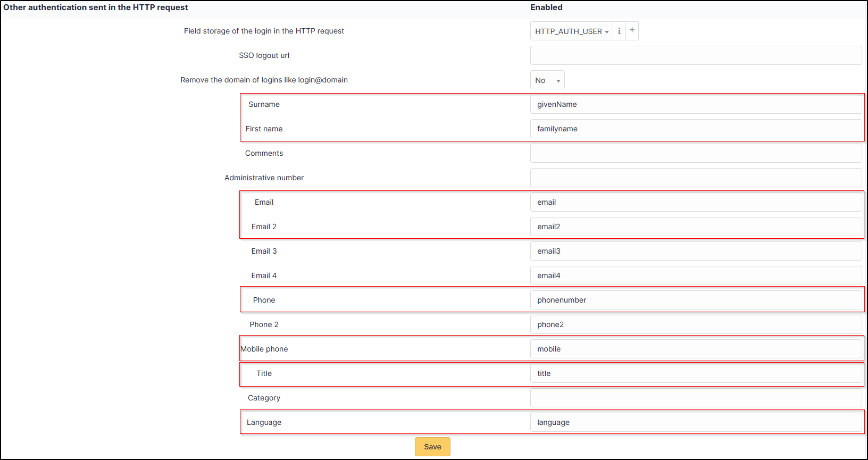
Task: Click the empty Category input field
Action: (696, 398)
